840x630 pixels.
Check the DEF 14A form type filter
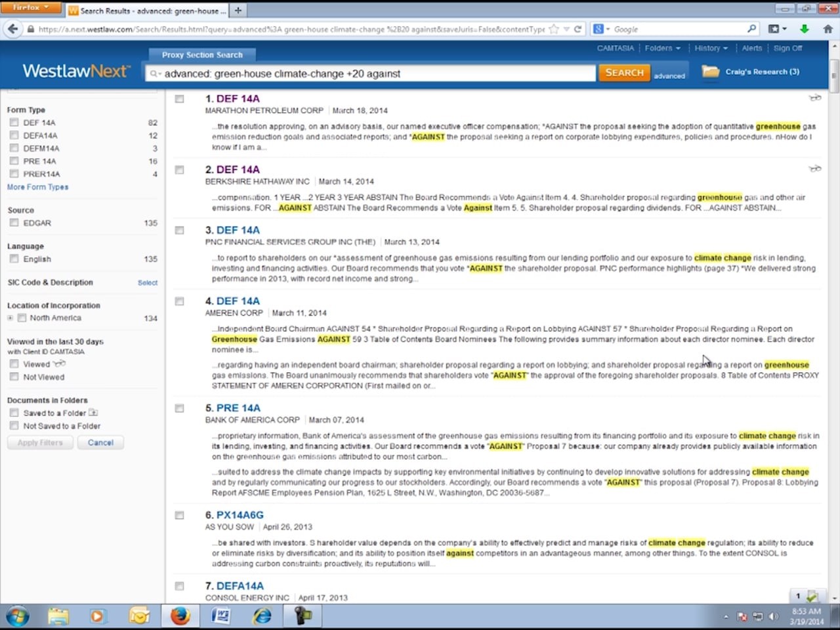click(14, 123)
